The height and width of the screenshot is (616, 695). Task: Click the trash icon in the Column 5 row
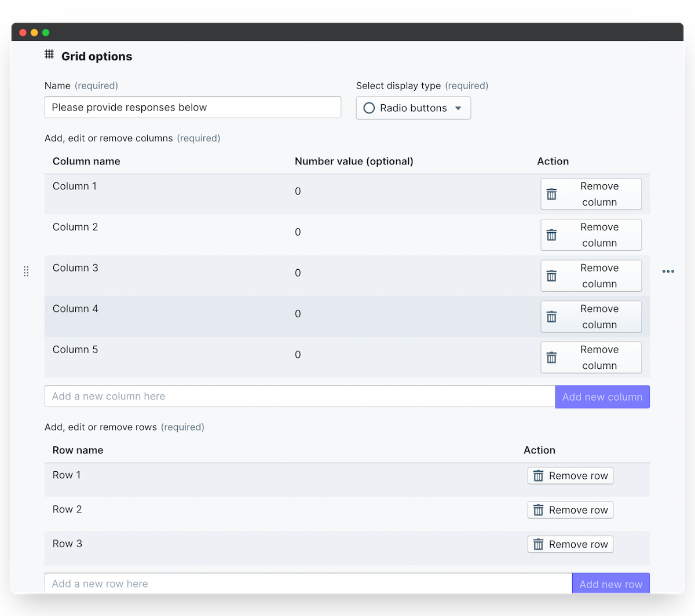point(552,357)
